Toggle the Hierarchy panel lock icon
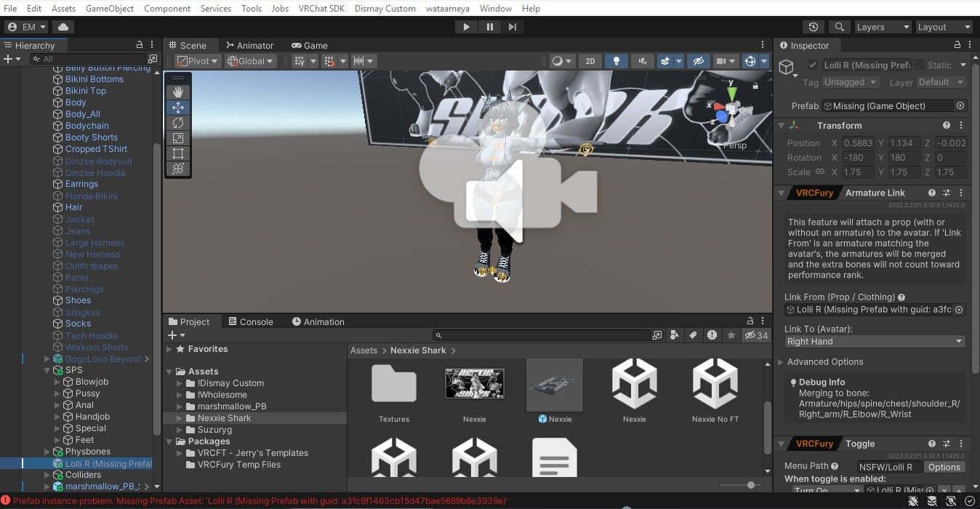This screenshot has height=509, width=980. coord(140,45)
